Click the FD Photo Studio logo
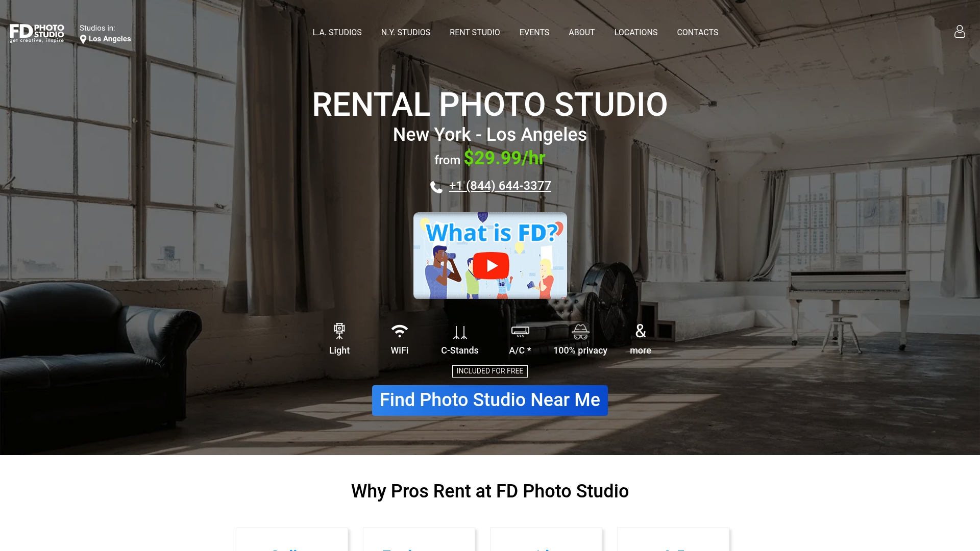 coord(37,33)
